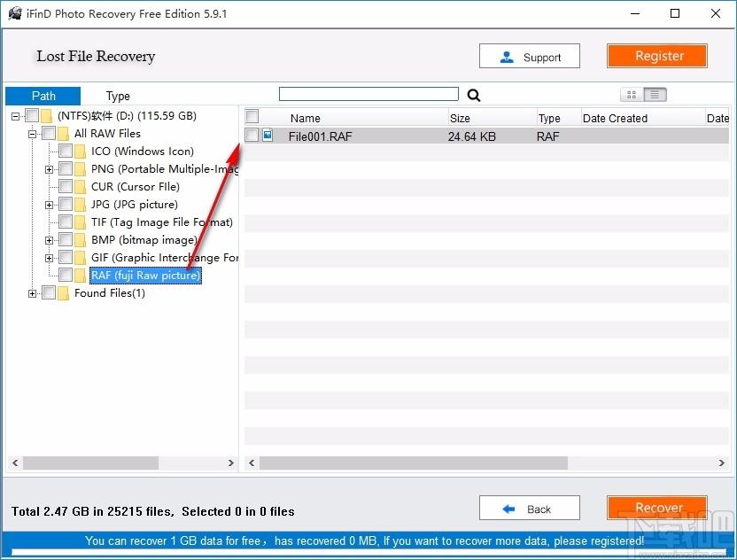This screenshot has height=560, width=737.
Task: Click the D: drive folder icon
Action: click(46, 116)
